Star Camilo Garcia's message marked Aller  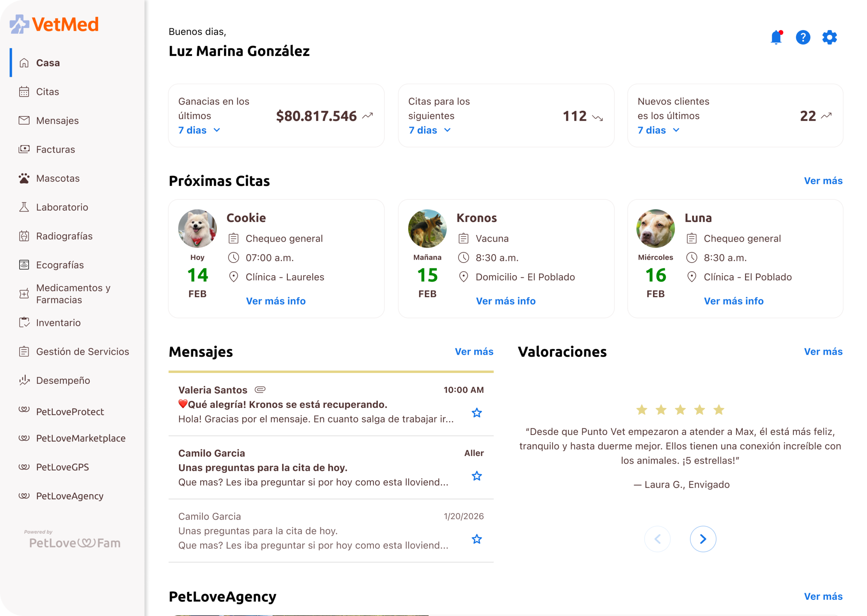tap(477, 476)
